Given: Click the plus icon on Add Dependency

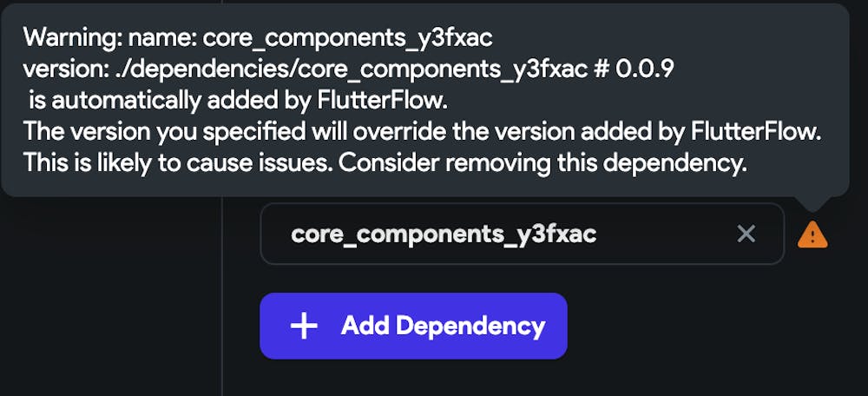Looking at the screenshot, I should coord(304,327).
